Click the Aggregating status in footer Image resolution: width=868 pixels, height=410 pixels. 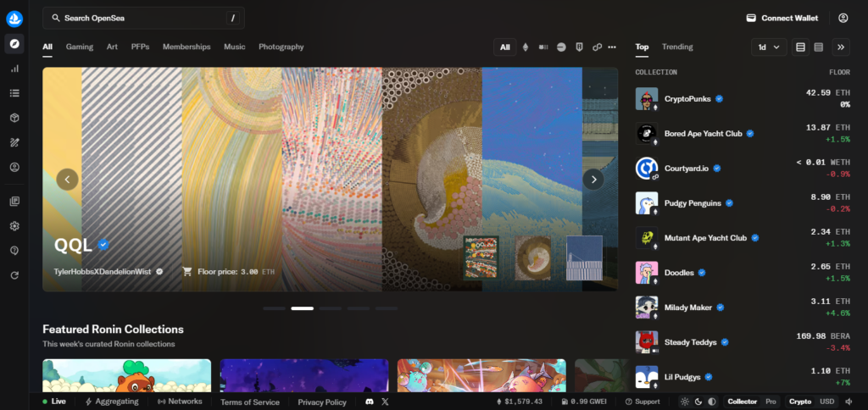tap(112, 402)
